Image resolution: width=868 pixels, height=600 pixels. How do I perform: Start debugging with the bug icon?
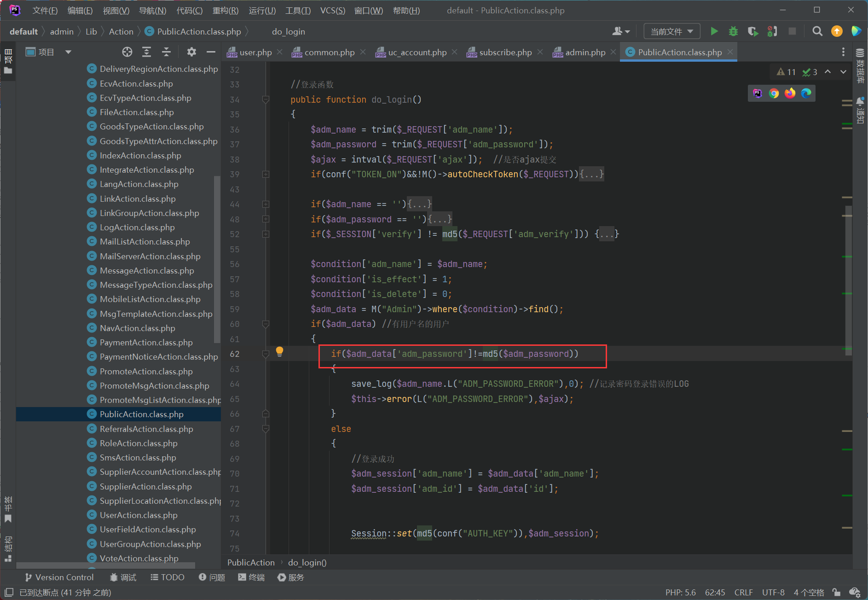[733, 31]
